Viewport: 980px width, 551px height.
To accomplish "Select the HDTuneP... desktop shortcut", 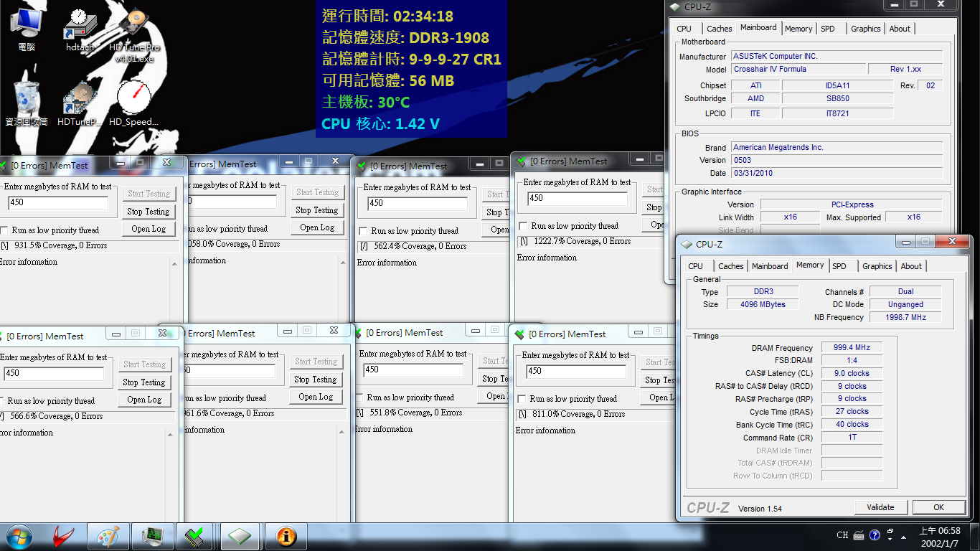I will coord(80,103).
